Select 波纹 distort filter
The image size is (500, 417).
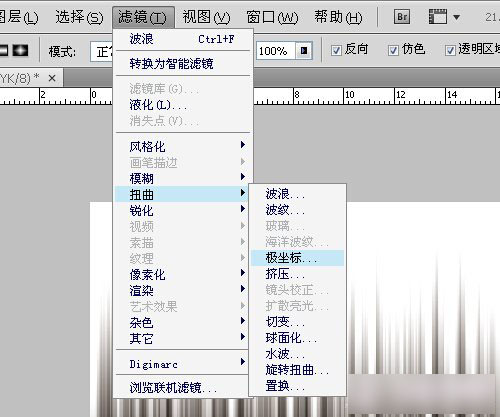tap(297, 210)
